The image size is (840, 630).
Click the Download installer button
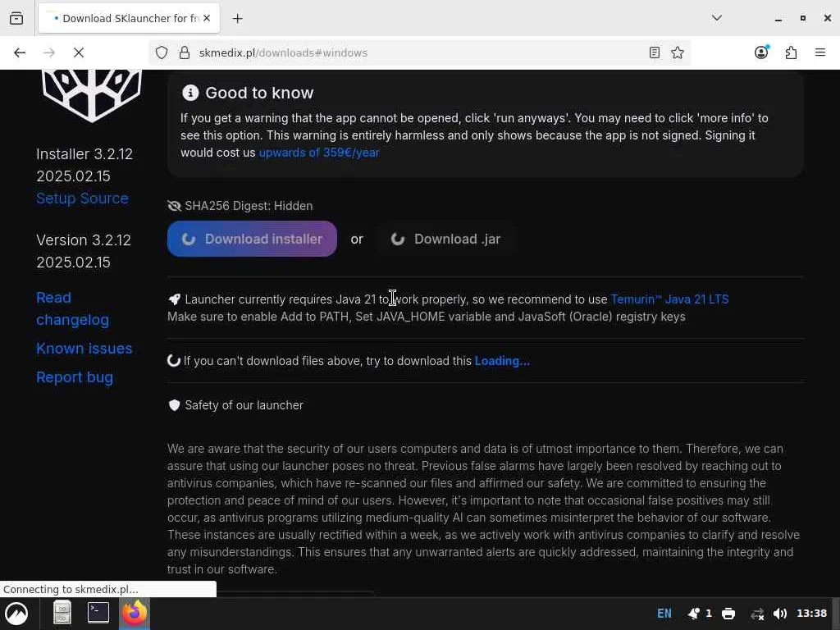(252, 239)
